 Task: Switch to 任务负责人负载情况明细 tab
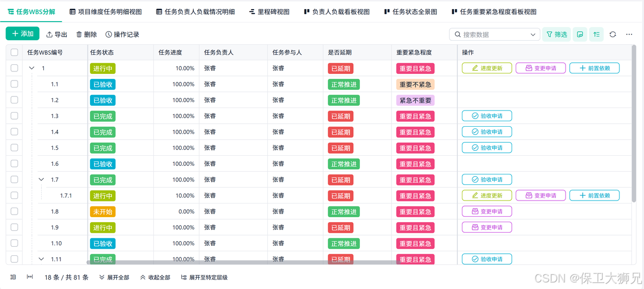[x=196, y=12]
